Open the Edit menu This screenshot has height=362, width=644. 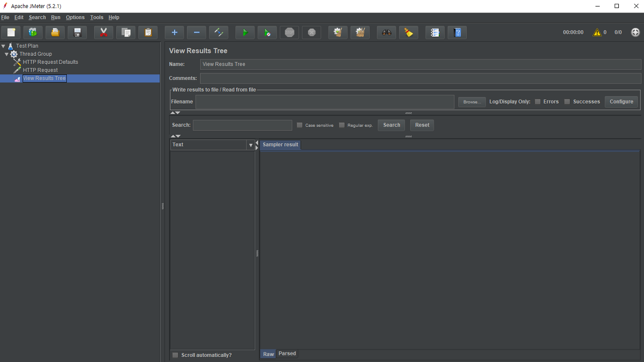[19, 18]
